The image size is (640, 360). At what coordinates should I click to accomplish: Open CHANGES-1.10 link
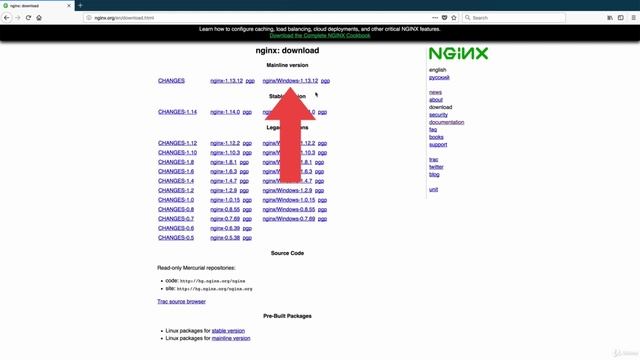coord(178,153)
